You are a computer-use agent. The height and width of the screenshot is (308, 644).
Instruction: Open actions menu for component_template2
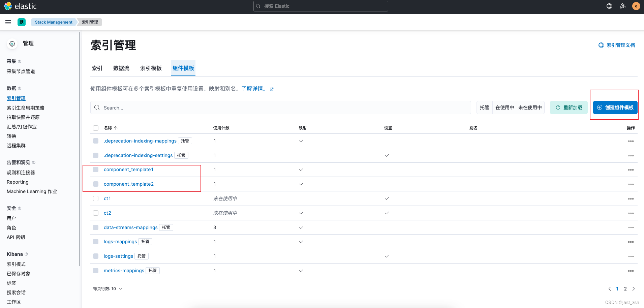(x=631, y=184)
